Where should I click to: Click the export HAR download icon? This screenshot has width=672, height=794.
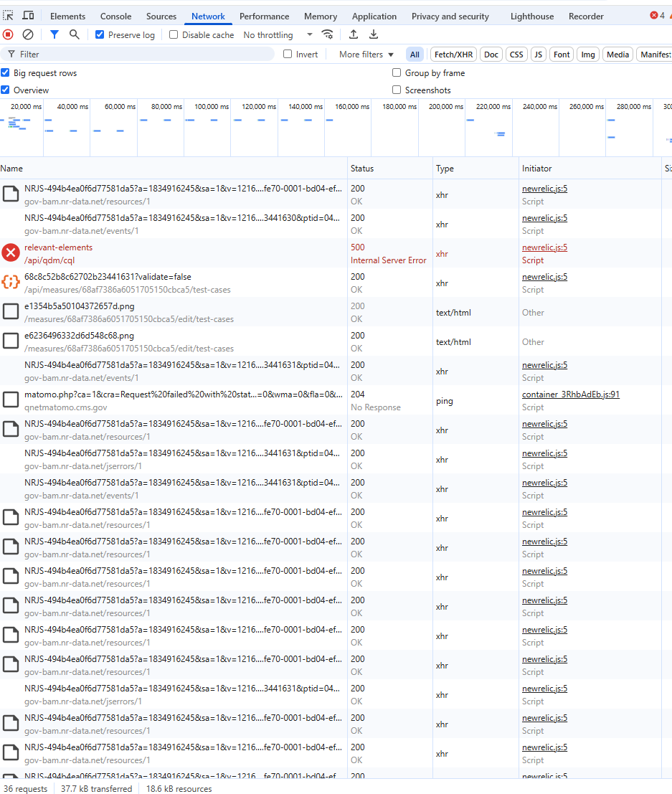click(374, 34)
